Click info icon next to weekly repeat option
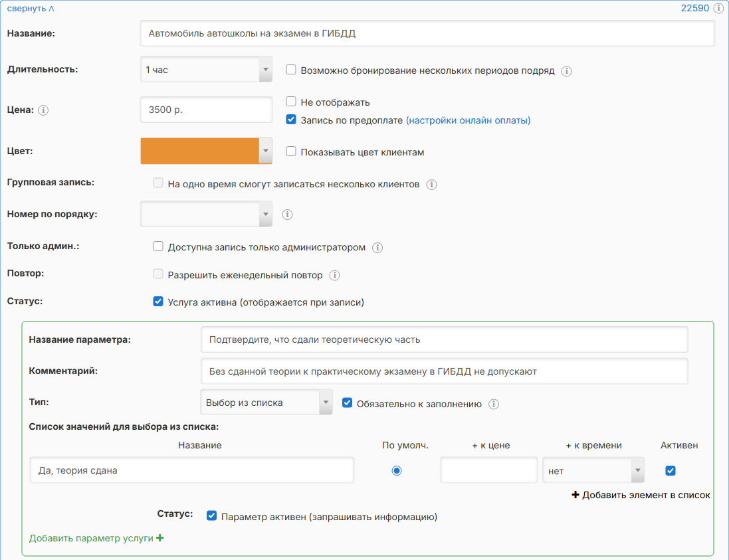729x560 pixels. click(334, 275)
